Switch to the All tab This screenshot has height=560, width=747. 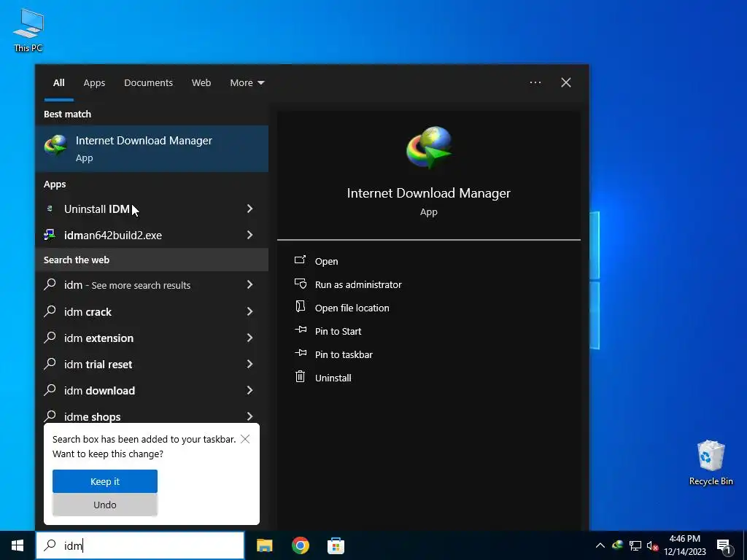click(58, 83)
